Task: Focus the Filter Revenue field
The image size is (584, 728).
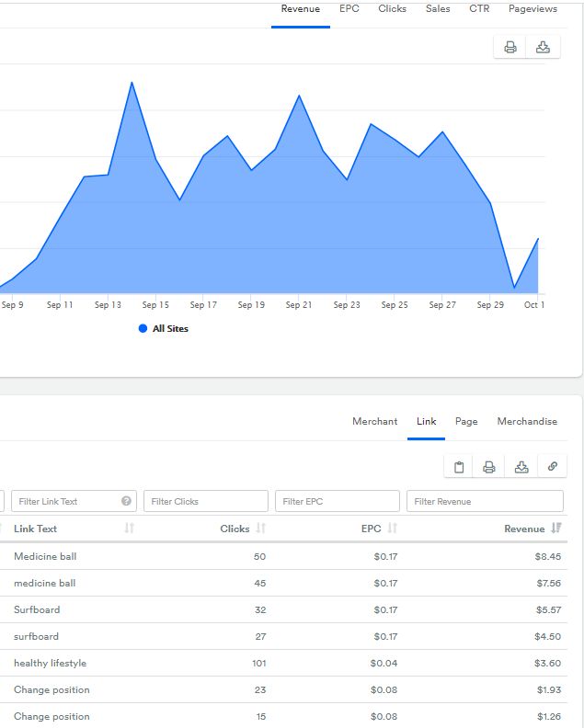Action: [x=485, y=501]
